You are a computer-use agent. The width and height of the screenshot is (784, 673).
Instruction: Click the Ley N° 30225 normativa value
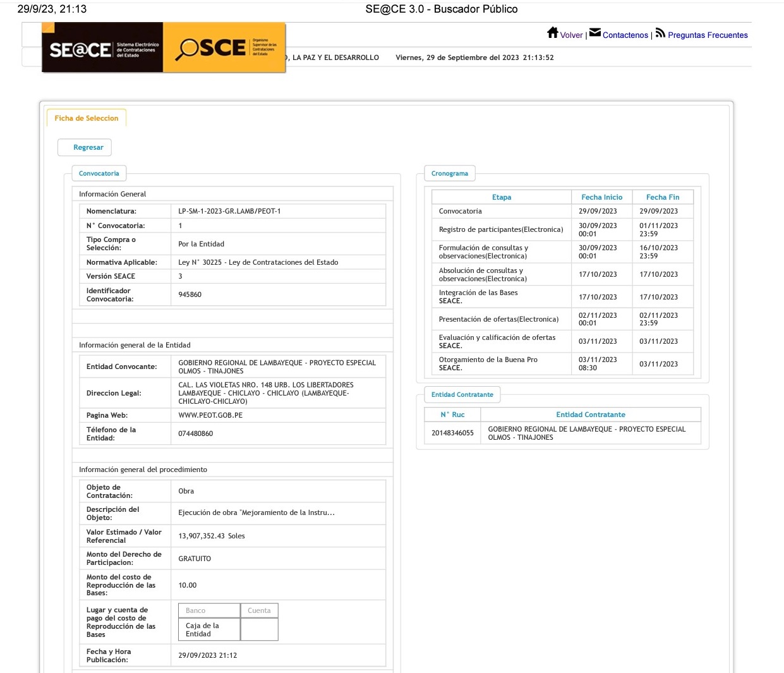[258, 262]
